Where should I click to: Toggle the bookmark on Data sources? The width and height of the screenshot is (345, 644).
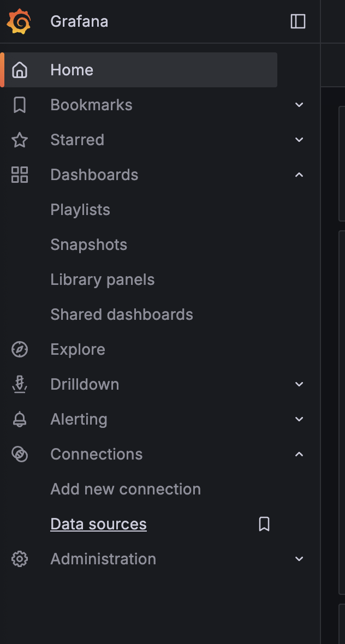point(264,523)
